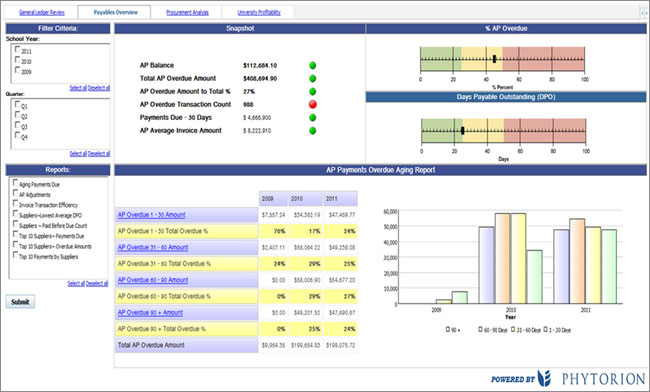Check the 2009 school year box
650x392 pixels.
tap(17, 70)
